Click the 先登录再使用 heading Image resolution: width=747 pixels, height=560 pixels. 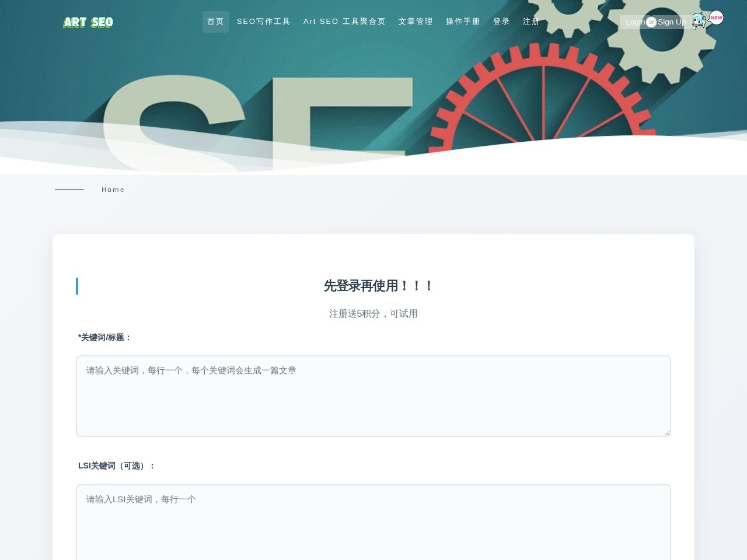pos(378,286)
